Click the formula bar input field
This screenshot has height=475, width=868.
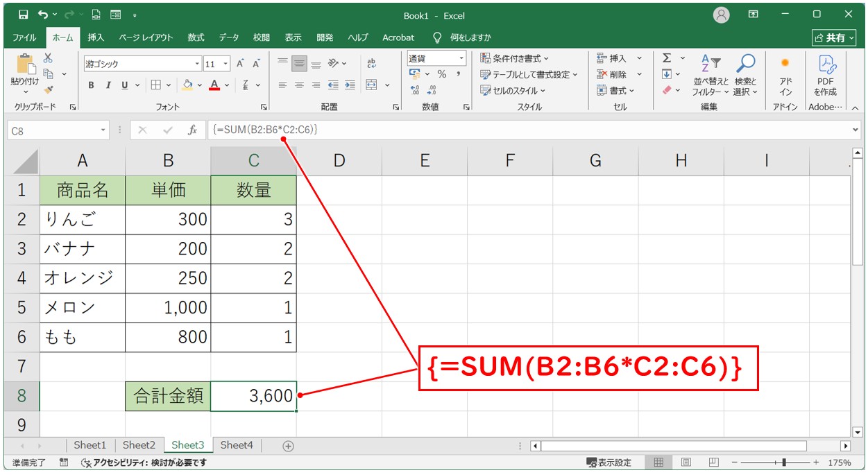click(527, 130)
